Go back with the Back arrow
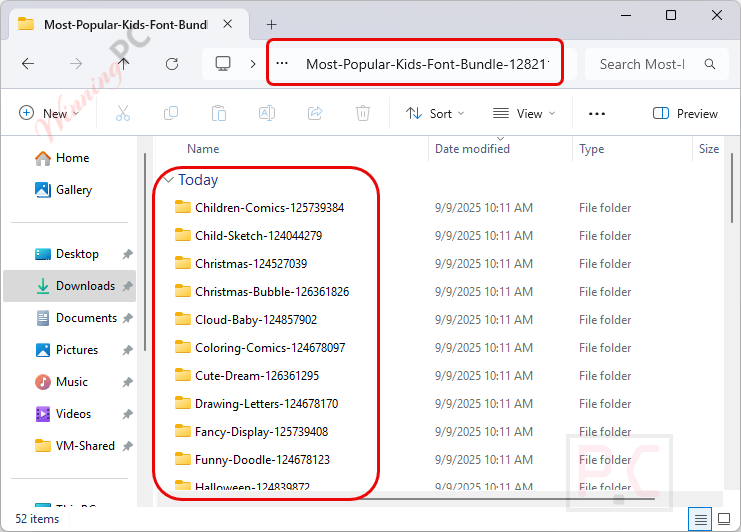This screenshot has width=741, height=532. (x=28, y=64)
